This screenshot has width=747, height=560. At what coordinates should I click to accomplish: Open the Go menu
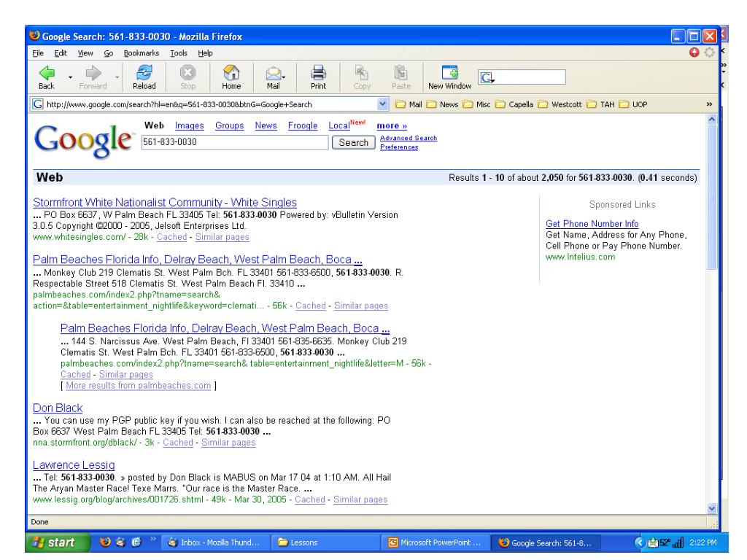[109, 52]
